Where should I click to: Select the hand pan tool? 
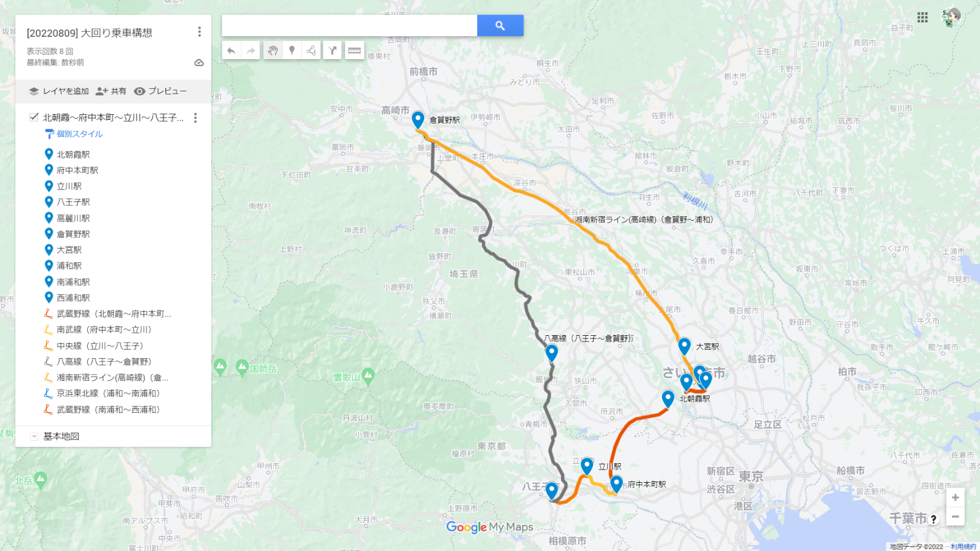click(273, 51)
